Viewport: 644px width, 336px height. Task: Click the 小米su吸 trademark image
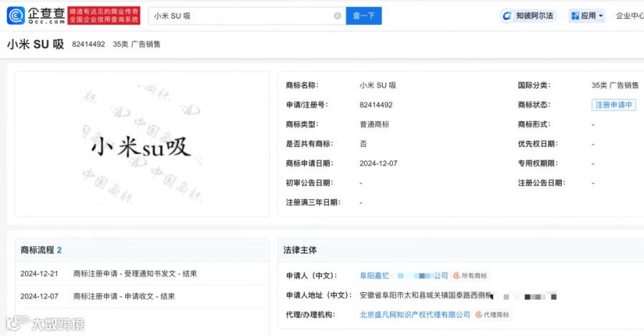142,144
